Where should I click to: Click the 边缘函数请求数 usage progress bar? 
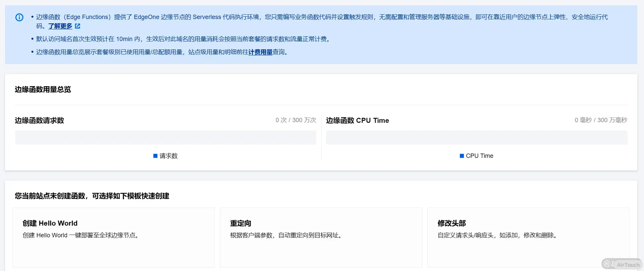165,138
